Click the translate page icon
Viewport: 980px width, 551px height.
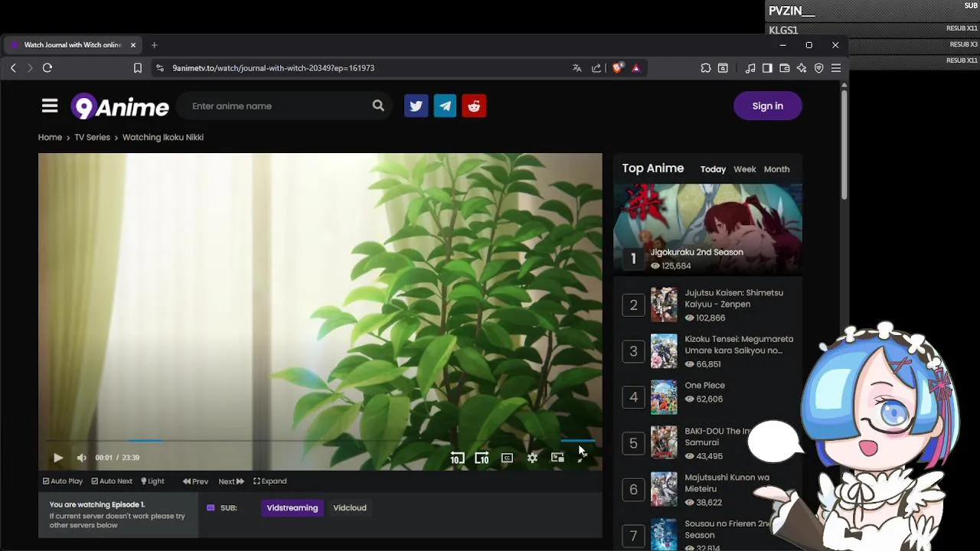pyautogui.click(x=577, y=68)
